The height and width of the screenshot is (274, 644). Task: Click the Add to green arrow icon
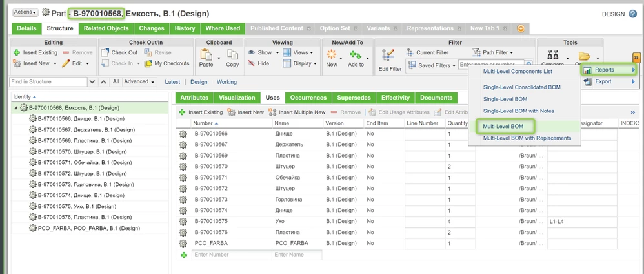pyautogui.click(x=355, y=55)
